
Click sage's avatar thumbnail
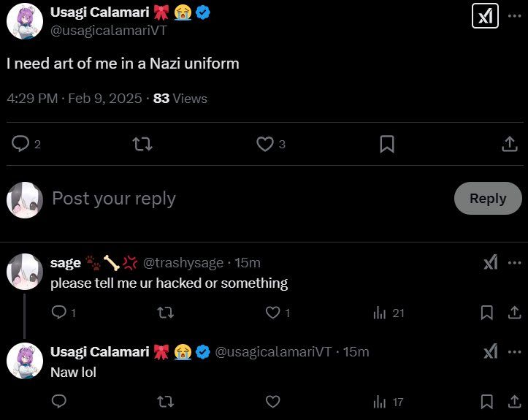[x=25, y=272]
